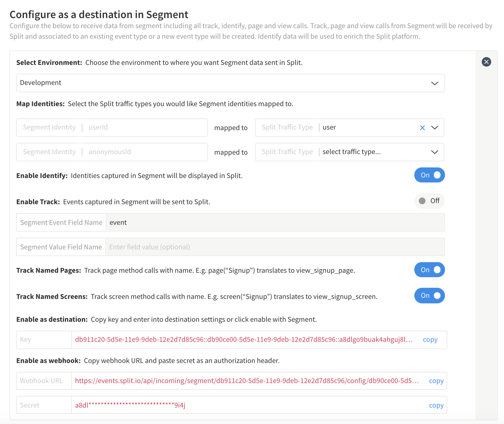The width and height of the screenshot is (504, 424).
Task: Click the Segment Value Field Name input
Action: (x=275, y=247)
